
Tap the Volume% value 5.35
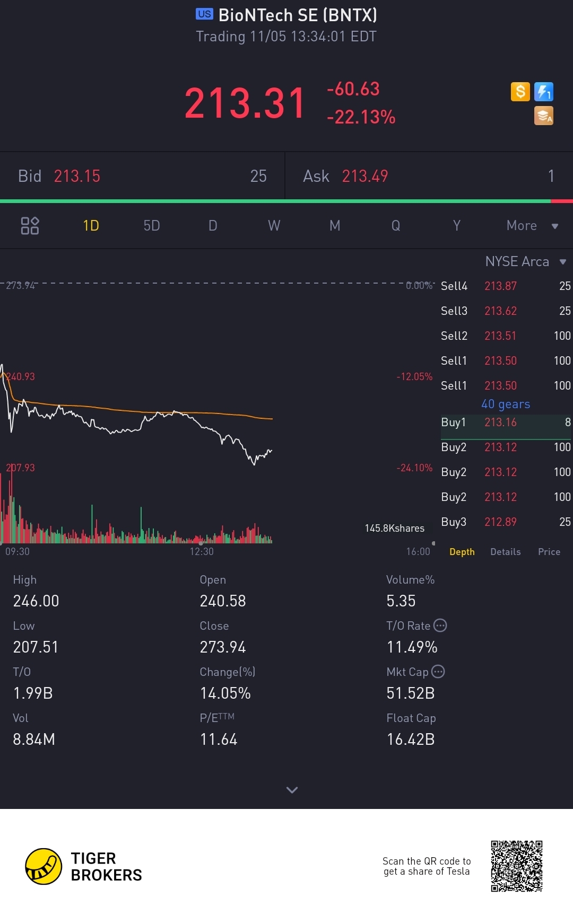pos(401,601)
